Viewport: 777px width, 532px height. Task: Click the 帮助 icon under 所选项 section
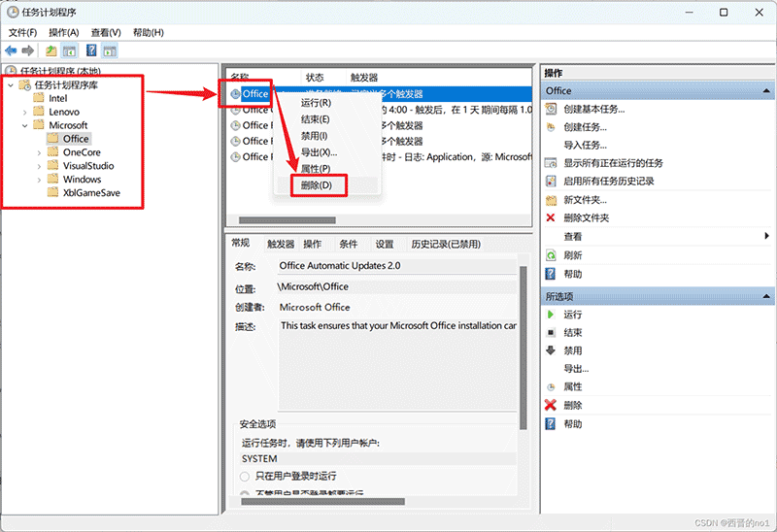coord(551,424)
